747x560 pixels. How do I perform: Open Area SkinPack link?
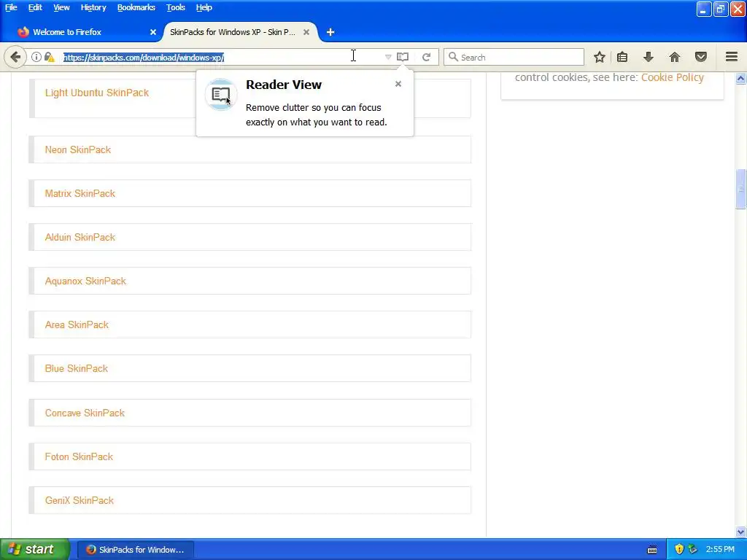coord(77,324)
